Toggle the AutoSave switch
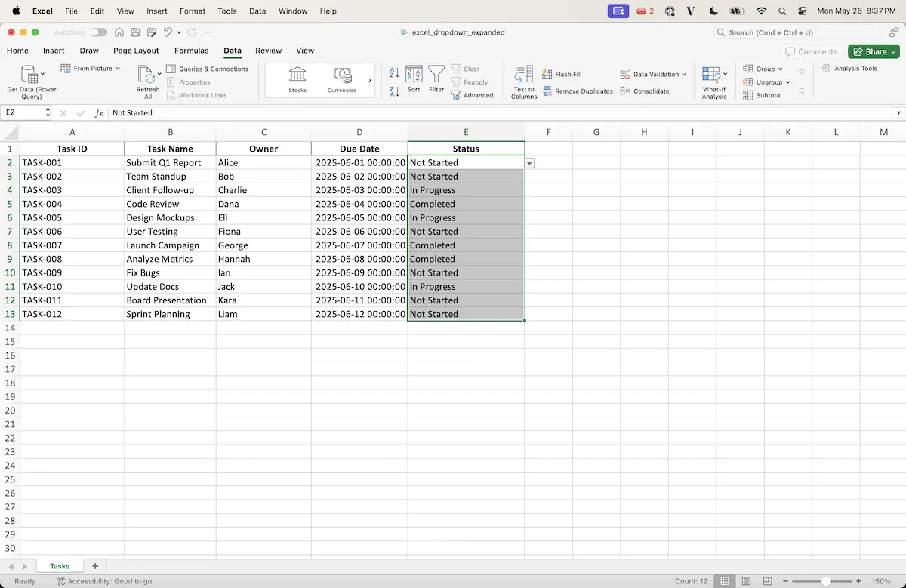 pyautogui.click(x=98, y=32)
